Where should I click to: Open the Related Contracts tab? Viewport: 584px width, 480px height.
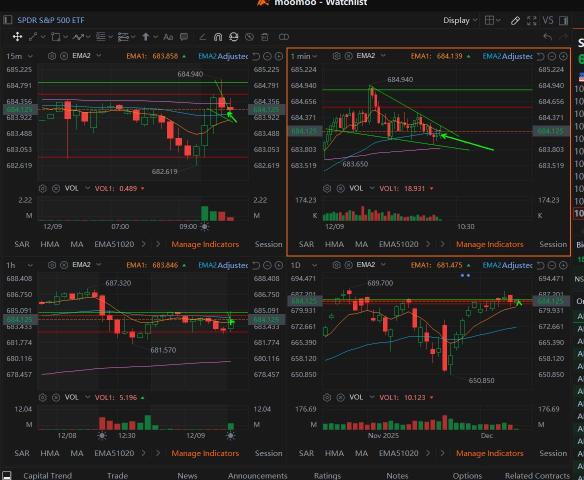point(537,476)
